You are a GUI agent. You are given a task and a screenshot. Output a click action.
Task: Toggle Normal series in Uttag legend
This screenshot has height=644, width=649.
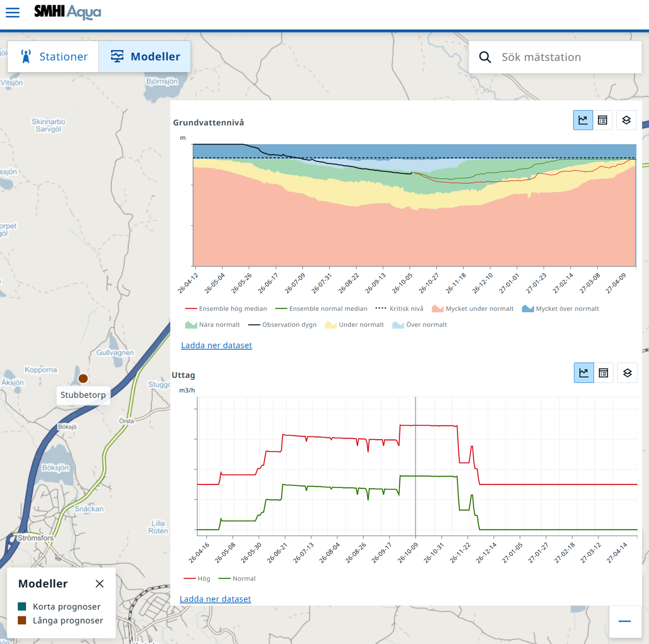click(237, 578)
